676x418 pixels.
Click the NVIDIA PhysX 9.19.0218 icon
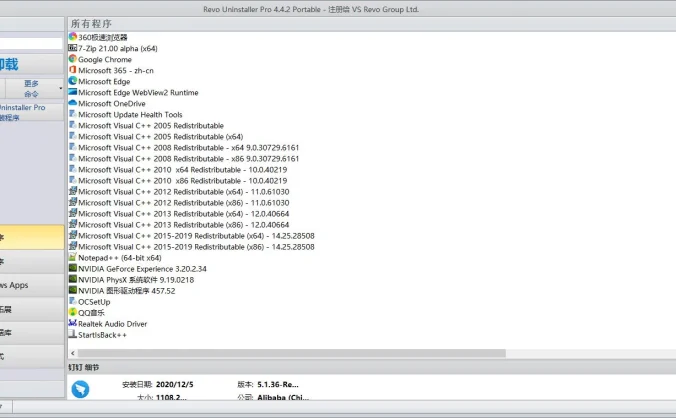[73, 279]
